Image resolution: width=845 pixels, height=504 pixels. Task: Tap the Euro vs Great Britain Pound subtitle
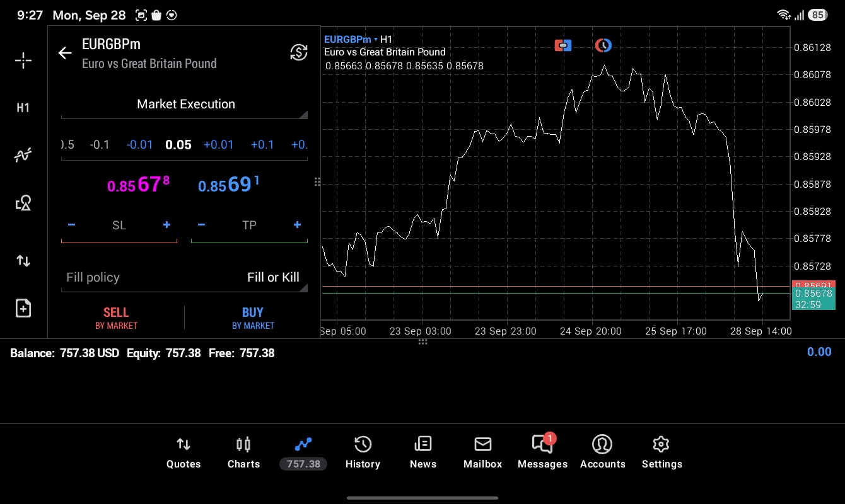(x=149, y=64)
